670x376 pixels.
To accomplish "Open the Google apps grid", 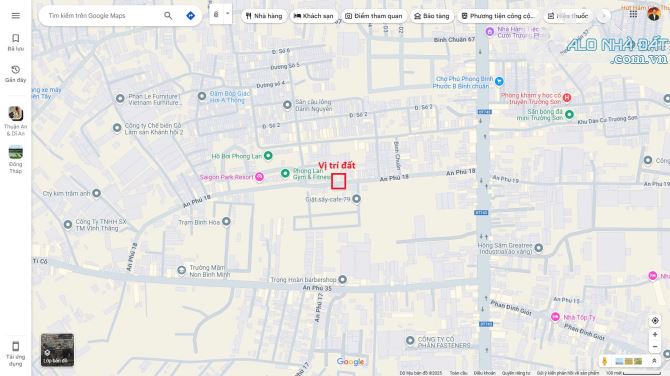I will pyautogui.click(x=633, y=14).
